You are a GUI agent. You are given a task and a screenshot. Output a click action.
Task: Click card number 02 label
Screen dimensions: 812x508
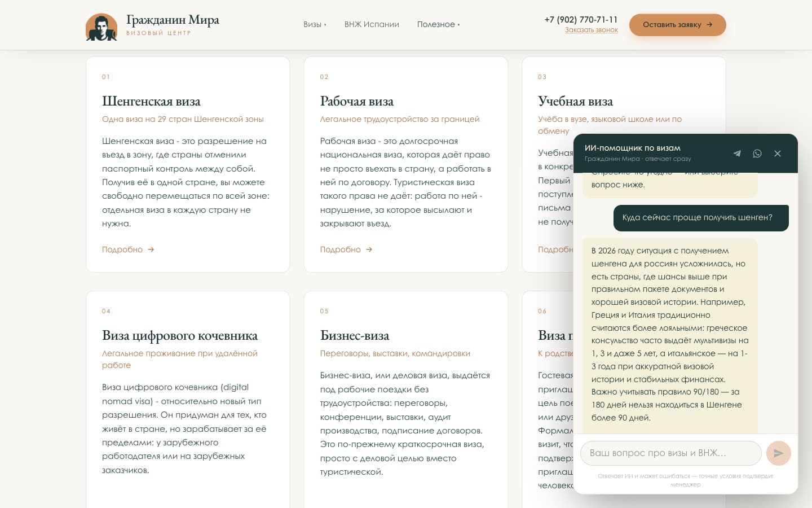[324, 77]
